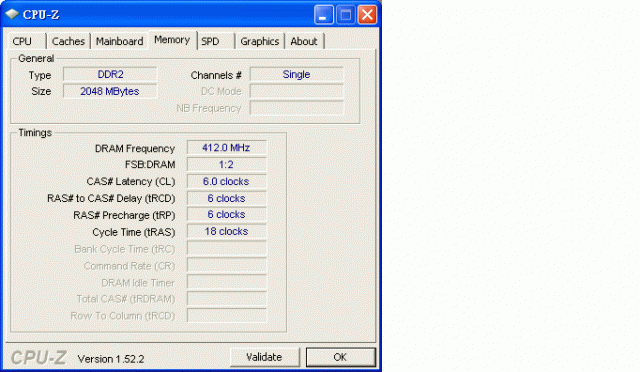This screenshot has height=372, width=640.
Task: Click the DRAM Frequency label
Action: [135, 149]
